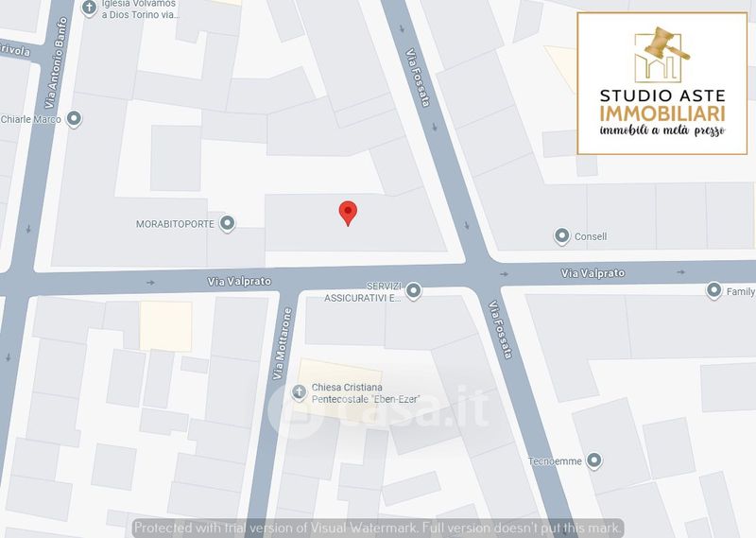Open the Chiesa Cristiana Pentecostale Eben-Ezer text
This screenshot has width=756, height=538.
365,393
